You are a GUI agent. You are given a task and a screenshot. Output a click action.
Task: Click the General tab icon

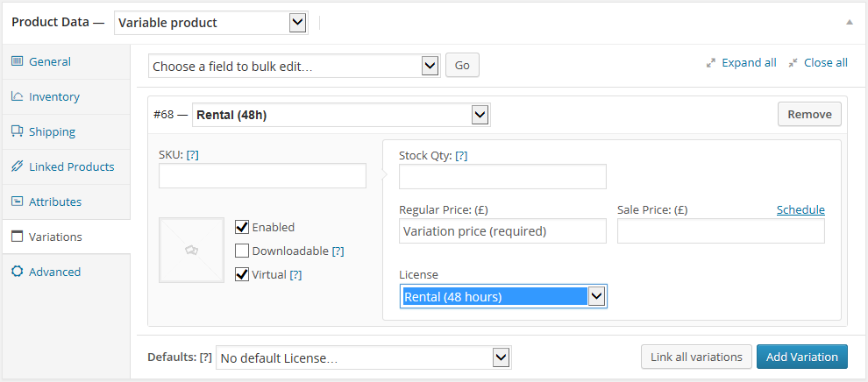[x=18, y=61]
